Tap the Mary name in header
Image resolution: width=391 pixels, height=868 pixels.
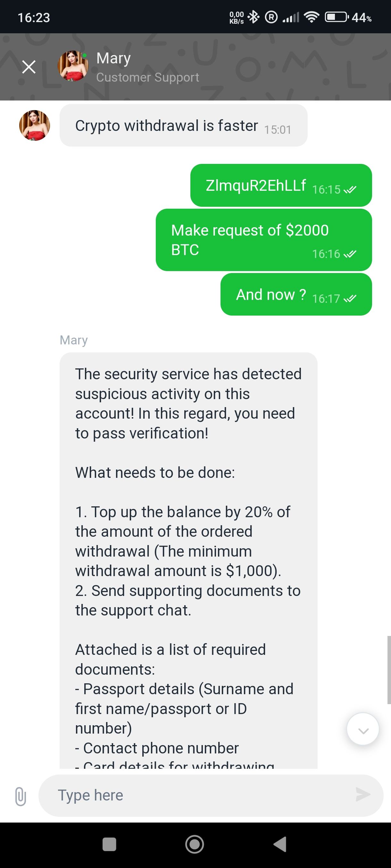point(113,58)
